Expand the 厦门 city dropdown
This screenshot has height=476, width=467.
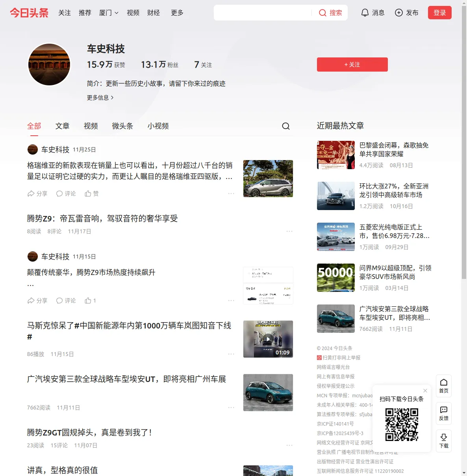coord(109,13)
